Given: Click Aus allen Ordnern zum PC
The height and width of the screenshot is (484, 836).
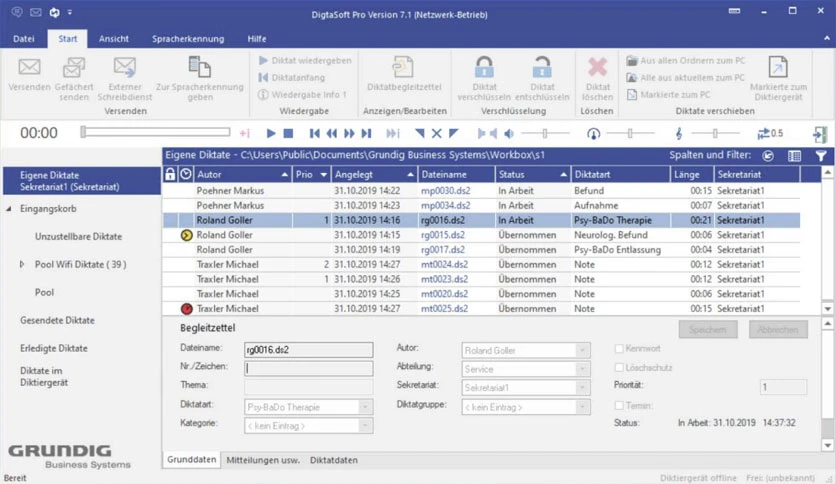Looking at the screenshot, I should click(x=686, y=61).
